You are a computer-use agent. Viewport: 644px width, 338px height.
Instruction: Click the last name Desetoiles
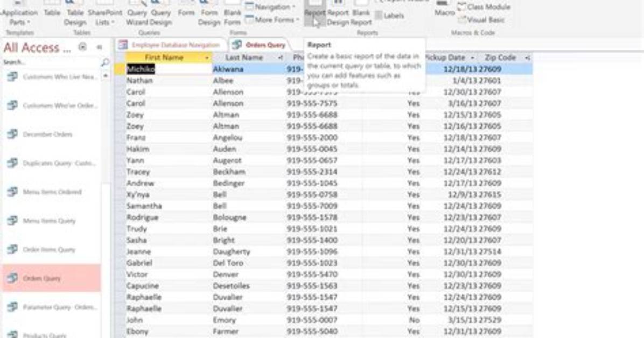tap(231, 286)
